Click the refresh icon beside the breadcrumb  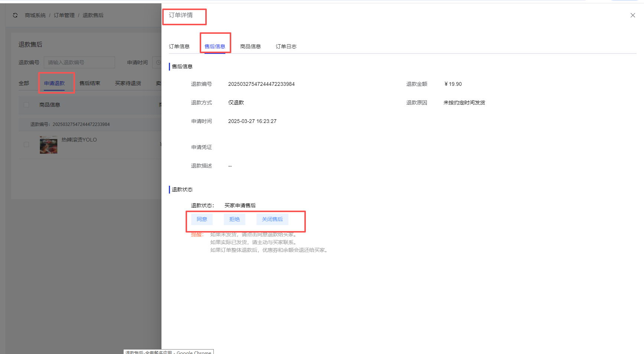point(15,15)
